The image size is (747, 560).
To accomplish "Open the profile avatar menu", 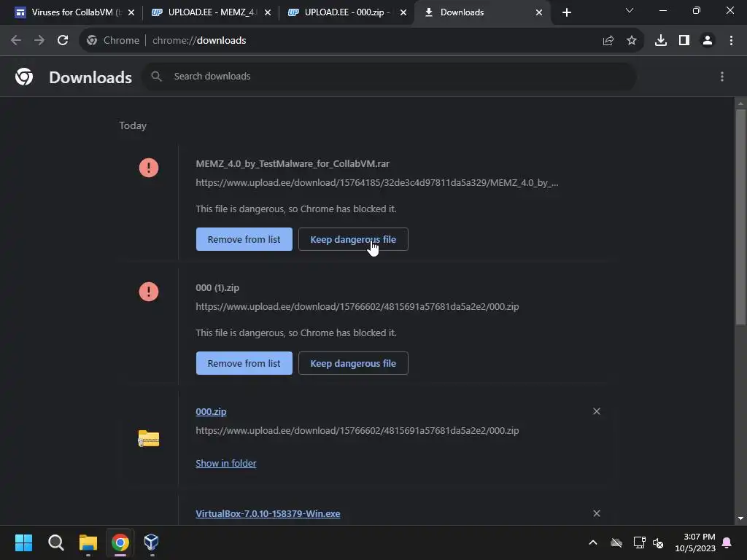I will pyautogui.click(x=708, y=41).
